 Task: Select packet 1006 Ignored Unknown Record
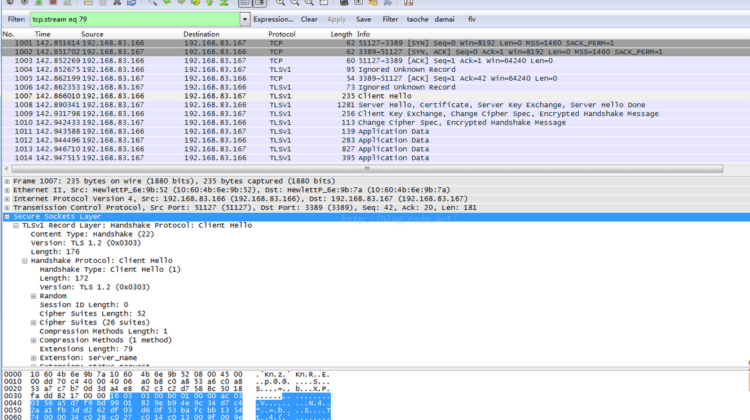(x=375, y=87)
